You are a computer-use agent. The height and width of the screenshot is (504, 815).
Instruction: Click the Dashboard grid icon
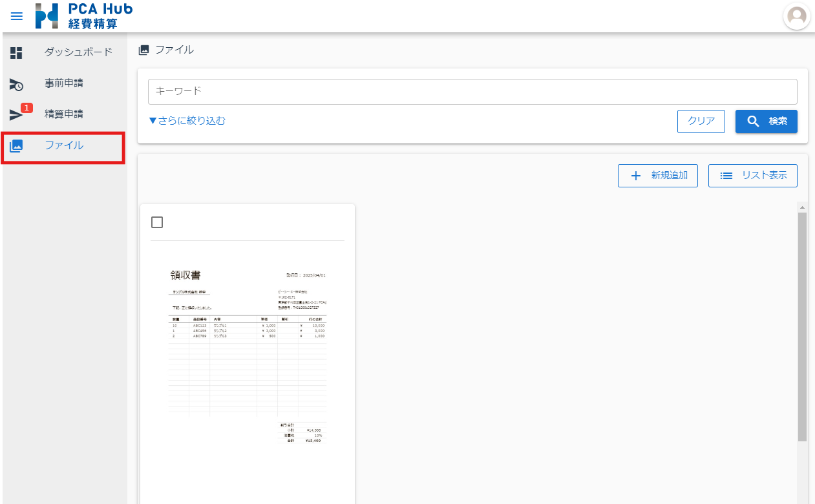(x=16, y=53)
